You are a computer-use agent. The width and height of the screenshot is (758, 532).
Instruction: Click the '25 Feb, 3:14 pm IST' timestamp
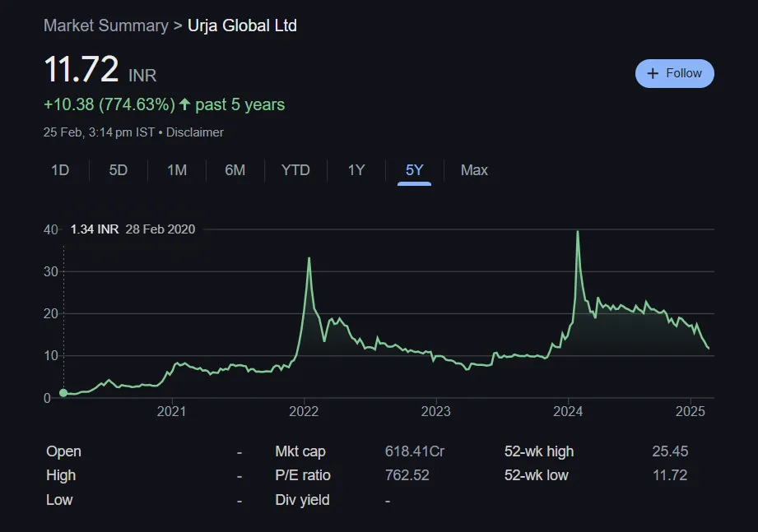(x=99, y=132)
